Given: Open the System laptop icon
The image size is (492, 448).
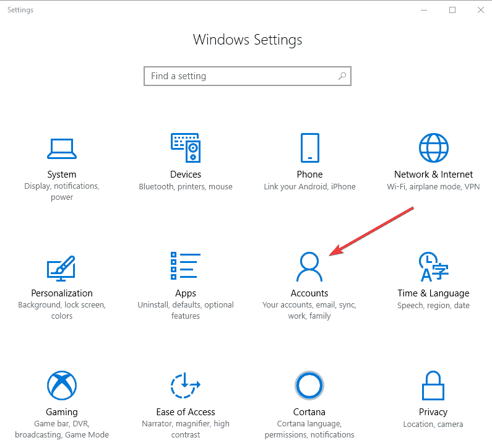Looking at the screenshot, I should point(62,149).
